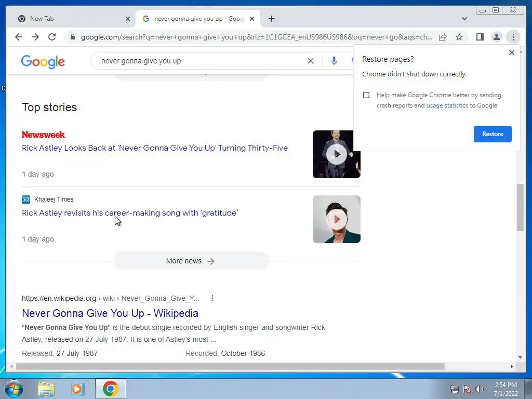
Task: Launch Windows Media Player from taskbar
Action: click(x=77, y=389)
